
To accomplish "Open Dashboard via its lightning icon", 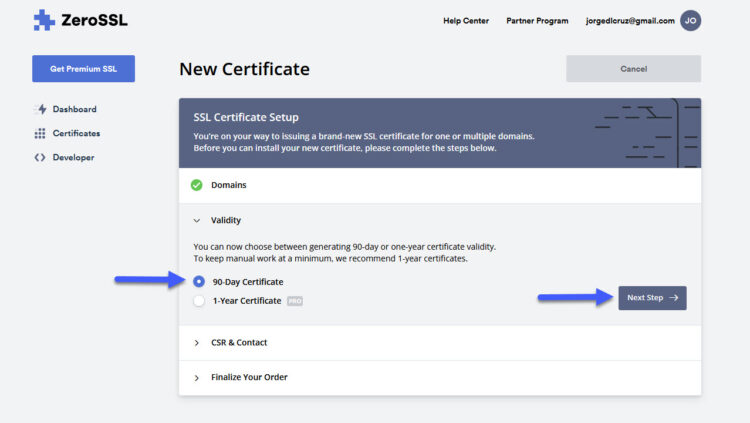I will (x=42, y=109).
